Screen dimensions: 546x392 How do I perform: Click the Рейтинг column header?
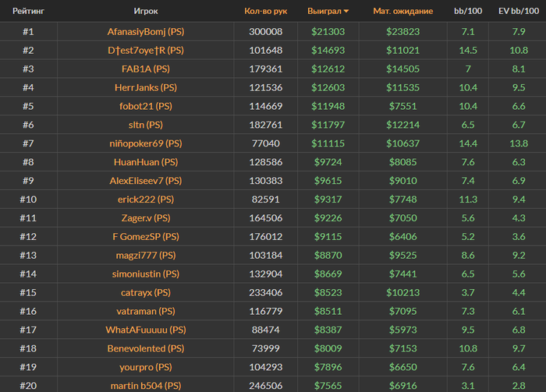tap(28, 11)
